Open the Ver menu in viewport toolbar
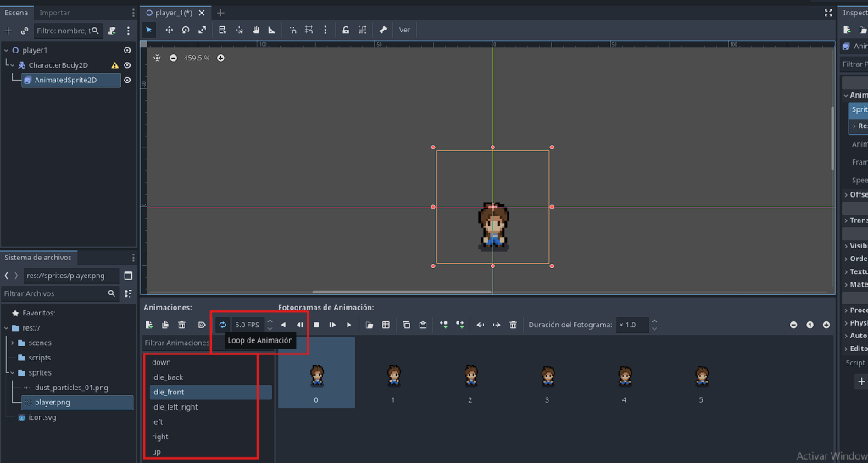 (404, 30)
